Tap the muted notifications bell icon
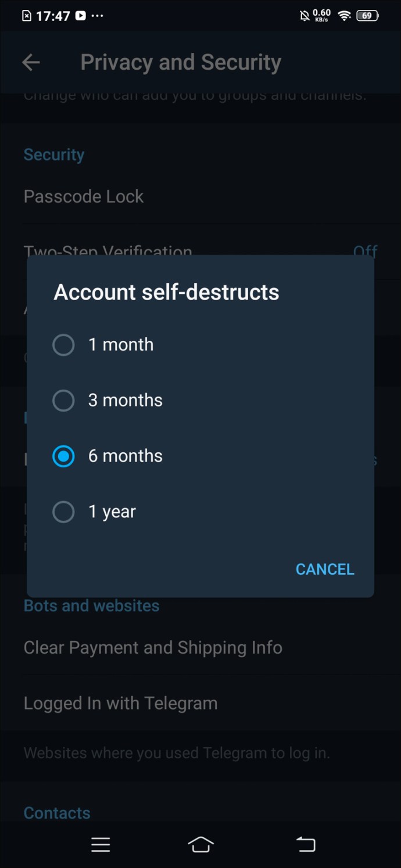 point(305,16)
